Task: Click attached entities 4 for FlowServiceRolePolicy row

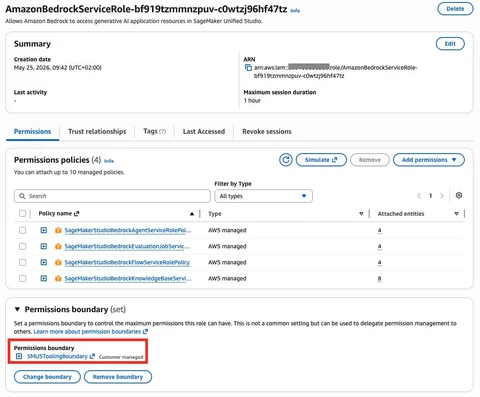Action: (x=379, y=263)
